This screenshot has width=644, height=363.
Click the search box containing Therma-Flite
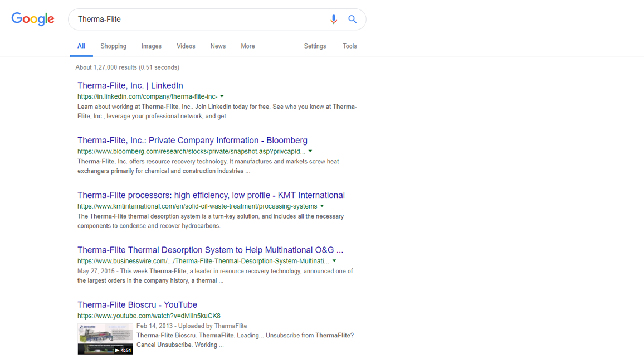click(217, 20)
